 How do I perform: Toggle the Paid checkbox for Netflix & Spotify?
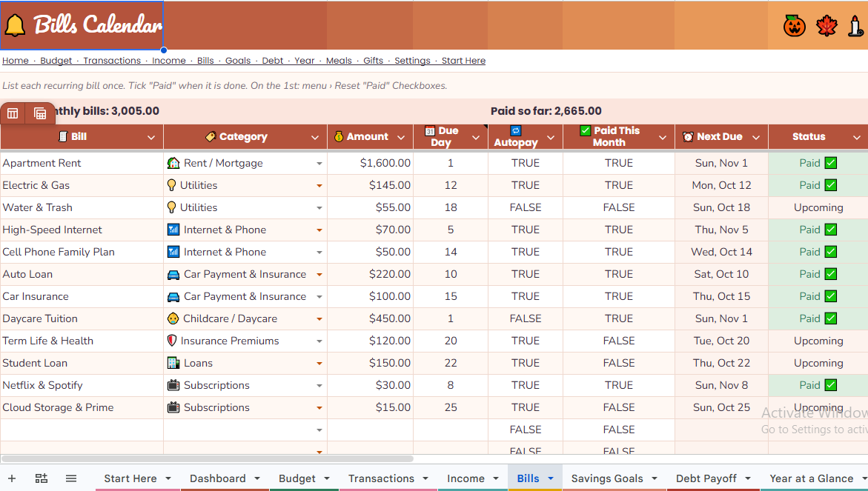click(x=830, y=385)
